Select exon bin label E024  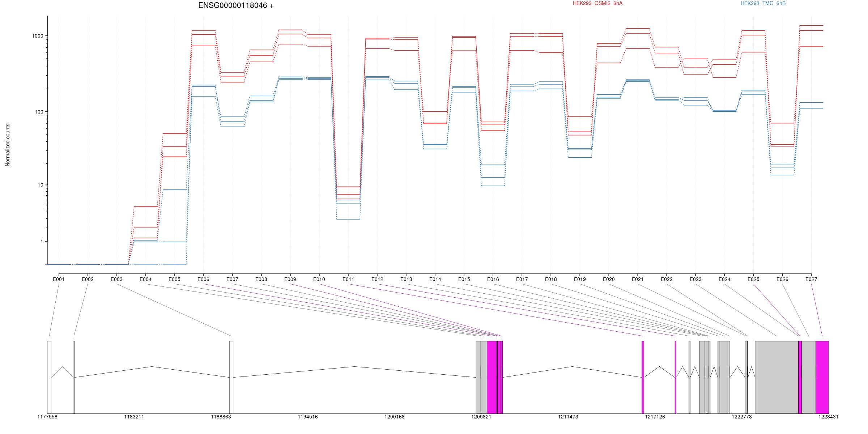click(x=724, y=279)
